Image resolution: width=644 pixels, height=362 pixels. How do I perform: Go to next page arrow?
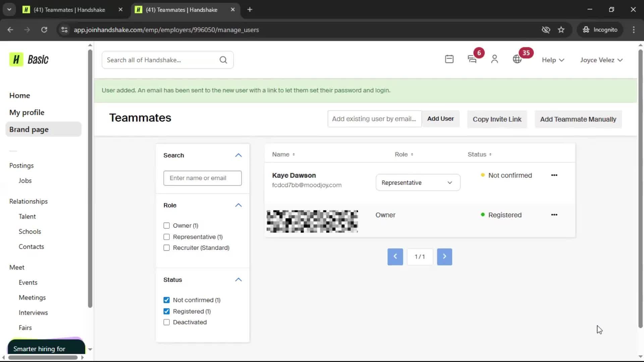click(444, 256)
